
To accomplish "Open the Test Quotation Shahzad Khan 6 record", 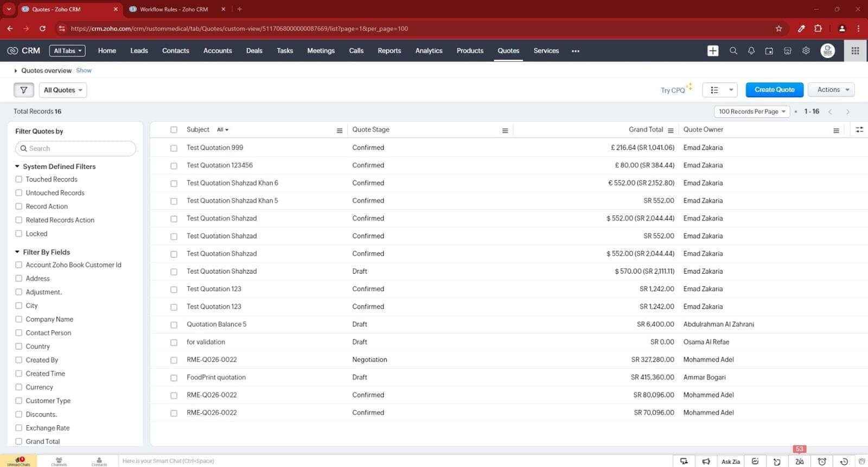I will click(232, 183).
